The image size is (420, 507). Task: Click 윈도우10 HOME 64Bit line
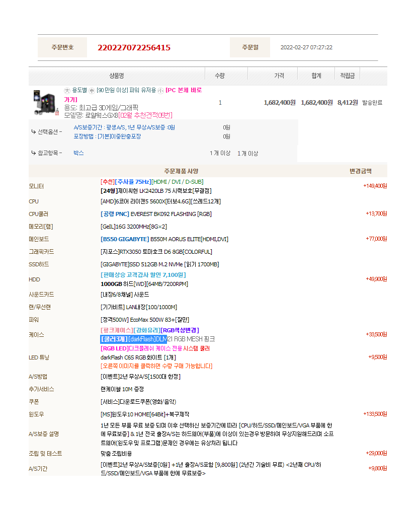(145, 414)
